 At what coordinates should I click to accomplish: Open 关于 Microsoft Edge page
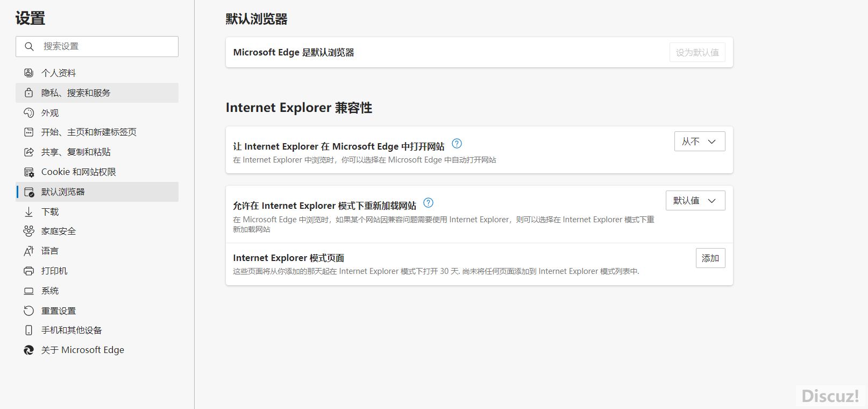(x=97, y=350)
